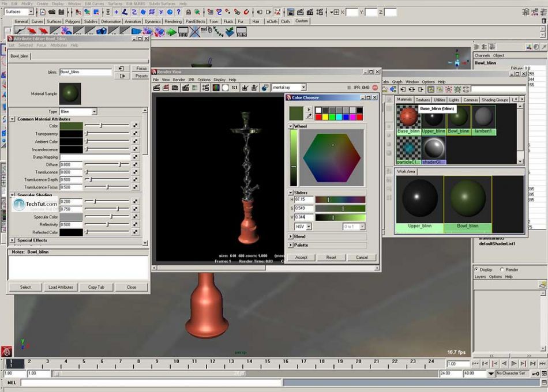Open the Graph menu in Hypershade
Viewport: 548px width, 392px height.
(x=397, y=82)
